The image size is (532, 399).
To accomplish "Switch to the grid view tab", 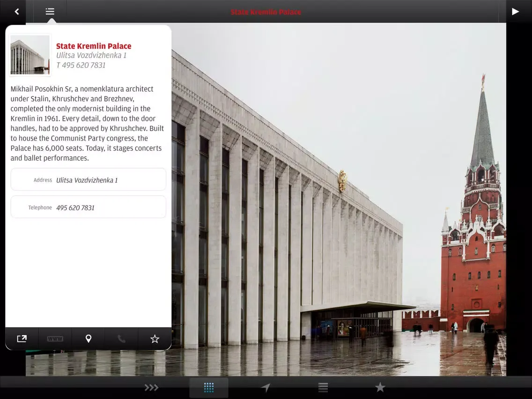I will [x=209, y=387].
